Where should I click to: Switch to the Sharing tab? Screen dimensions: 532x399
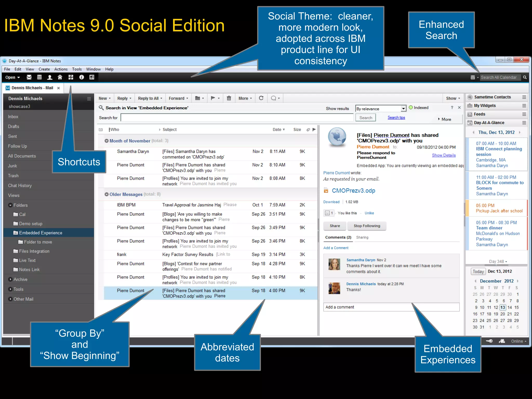[x=362, y=237]
